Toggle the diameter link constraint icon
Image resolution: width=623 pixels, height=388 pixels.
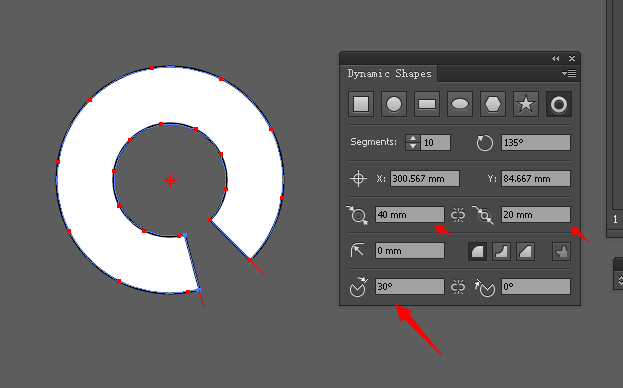coord(458,215)
